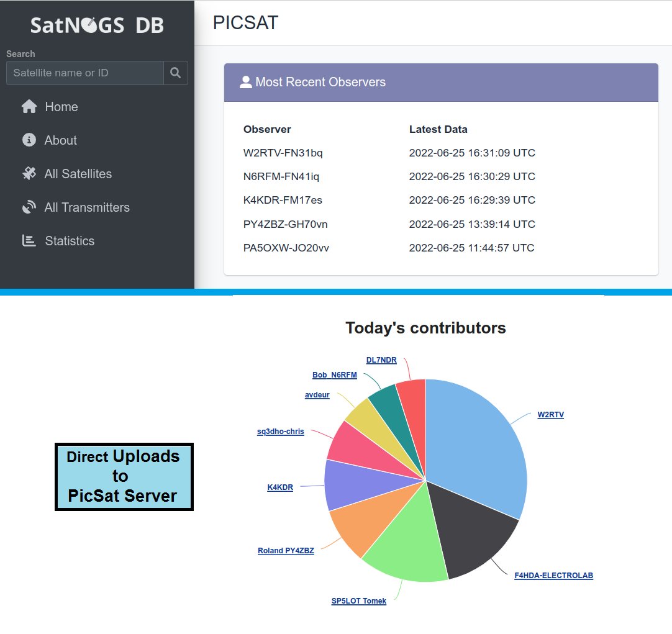
Task: Open the DL7NDR contributor link
Action: (x=381, y=360)
